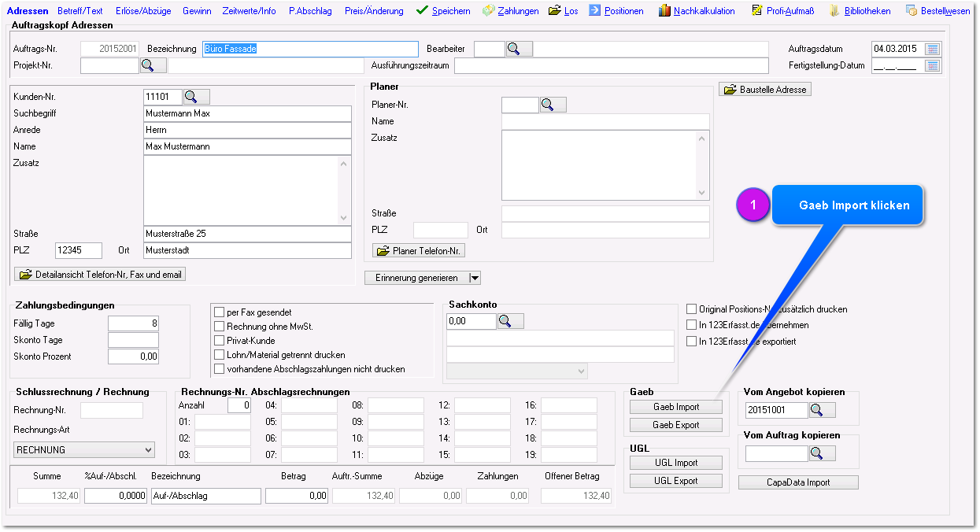Open the Gewinn tab

197,11
